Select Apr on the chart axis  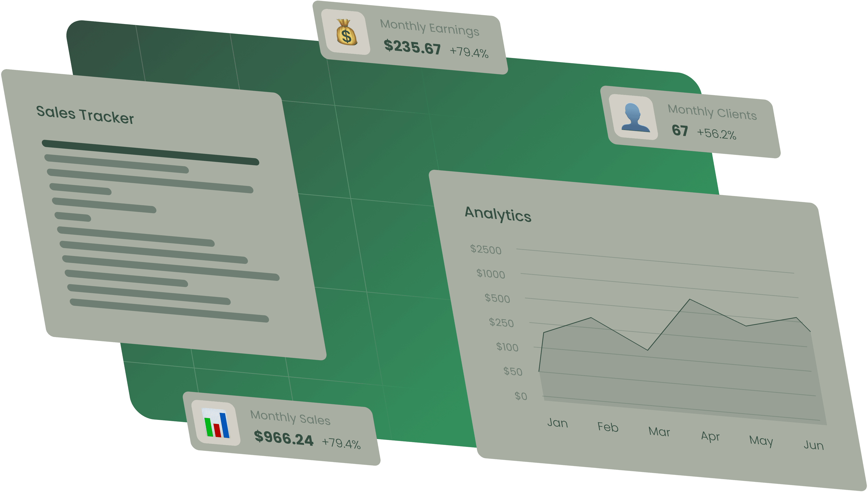pos(710,436)
